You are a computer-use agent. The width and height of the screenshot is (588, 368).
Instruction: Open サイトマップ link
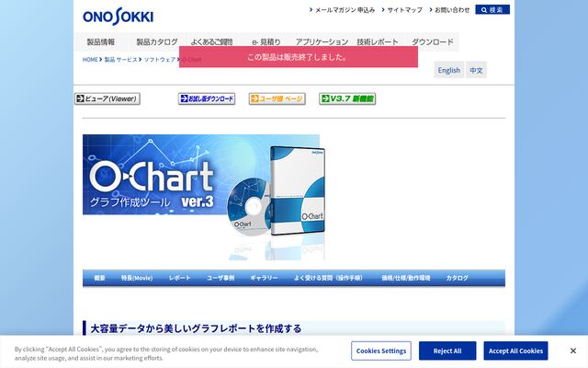tap(402, 10)
